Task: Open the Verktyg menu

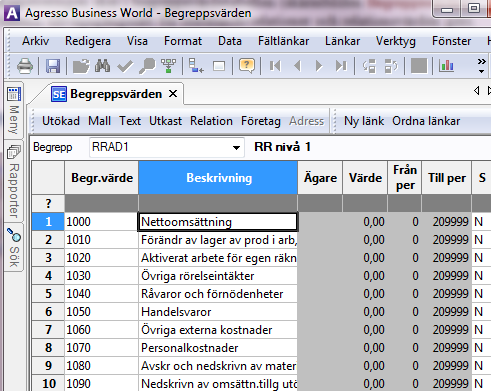Action: pyautogui.click(x=396, y=41)
